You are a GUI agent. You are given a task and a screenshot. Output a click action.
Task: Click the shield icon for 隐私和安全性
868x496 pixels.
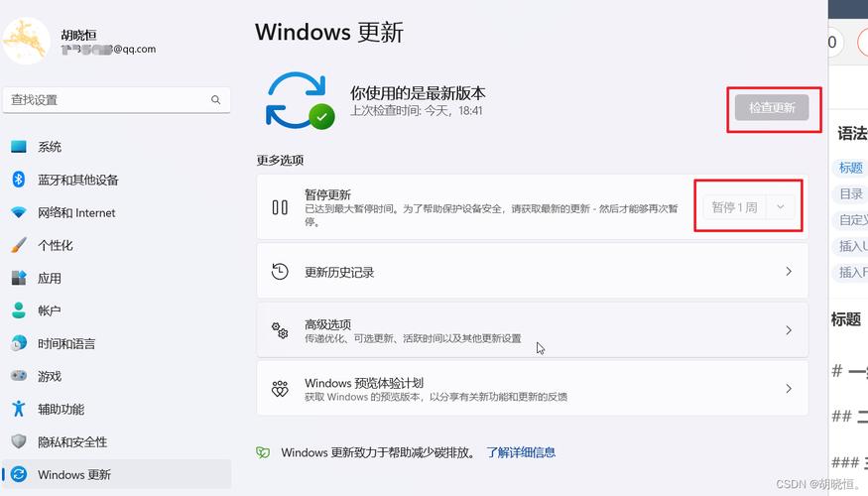pos(19,441)
